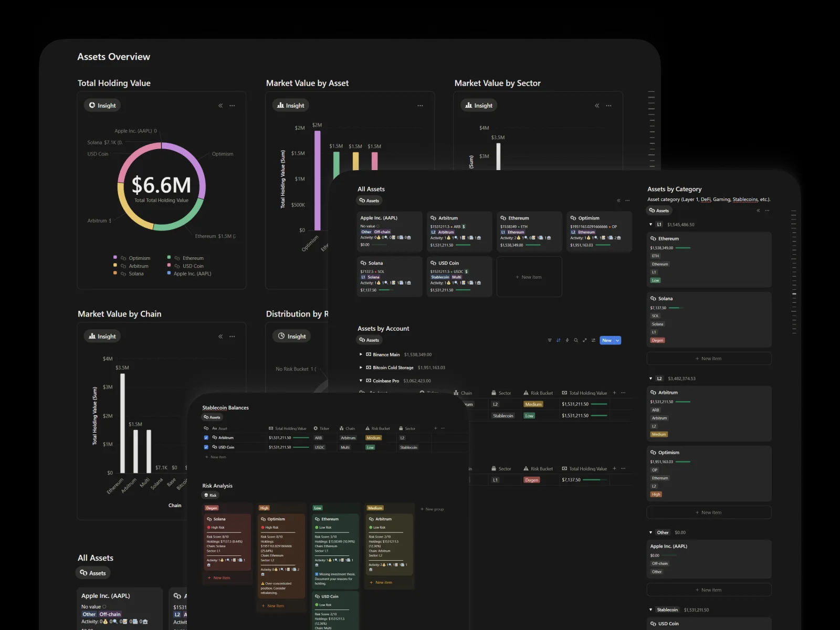Expand the Binance Main account group
Viewport: 840px width, 630px height.
(x=361, y=354)
